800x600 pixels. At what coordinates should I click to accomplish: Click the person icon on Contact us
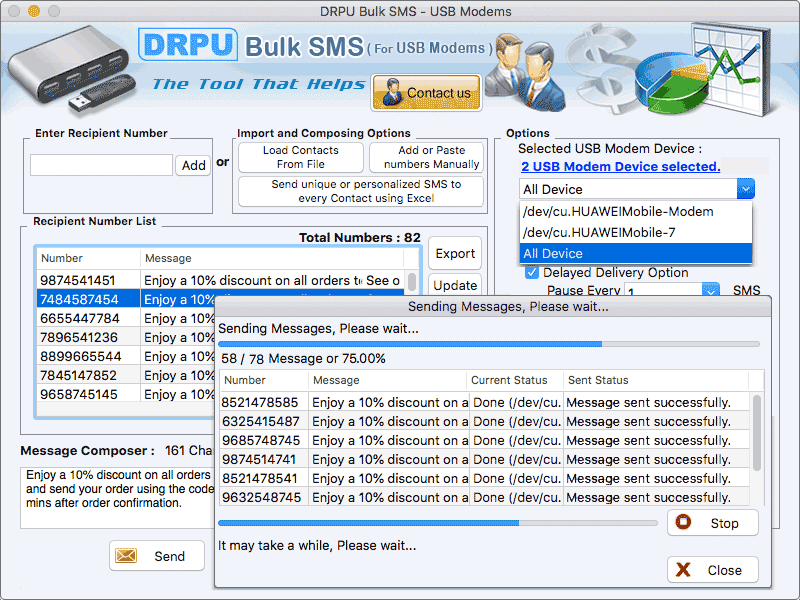pos(392,92)
